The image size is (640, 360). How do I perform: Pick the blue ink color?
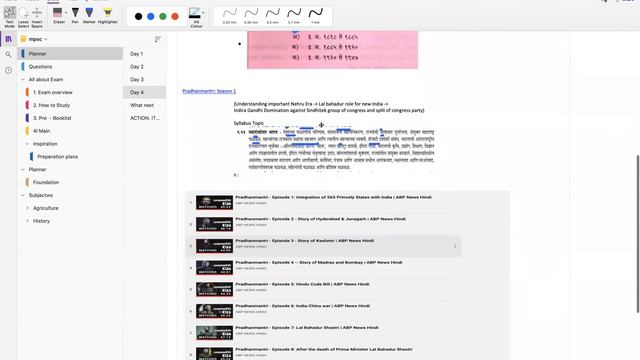(151, 16)
